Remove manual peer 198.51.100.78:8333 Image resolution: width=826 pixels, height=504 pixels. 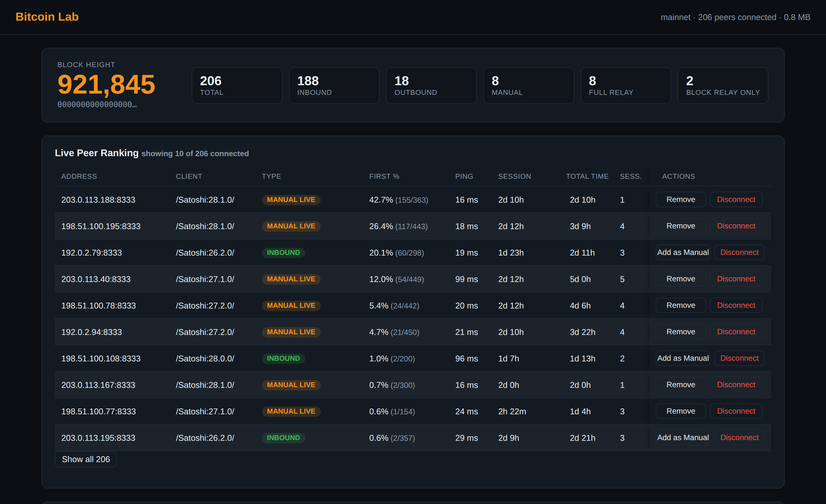[x=680, y=306]
